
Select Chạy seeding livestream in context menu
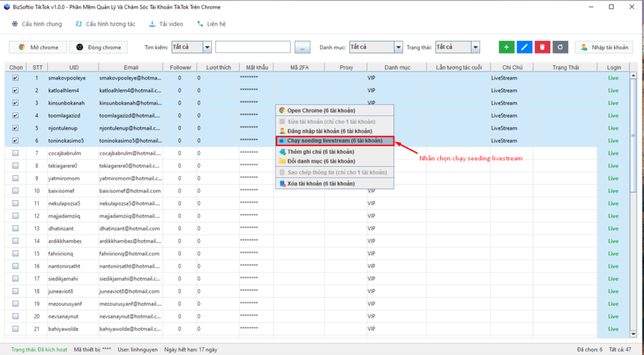[x=335, y=141]
